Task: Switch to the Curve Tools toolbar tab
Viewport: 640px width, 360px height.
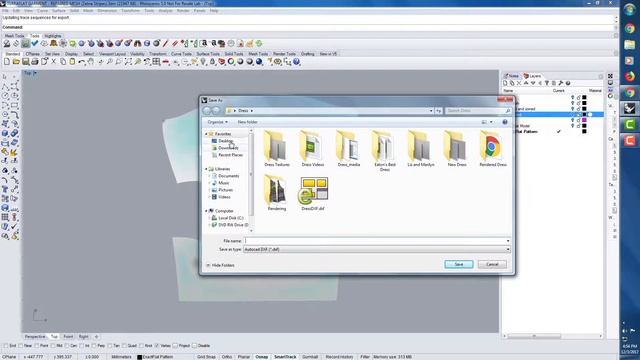Action: (181, 54)
